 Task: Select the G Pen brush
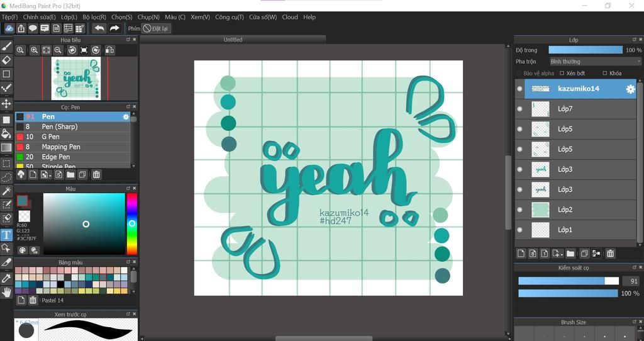[x=73, y=137]
